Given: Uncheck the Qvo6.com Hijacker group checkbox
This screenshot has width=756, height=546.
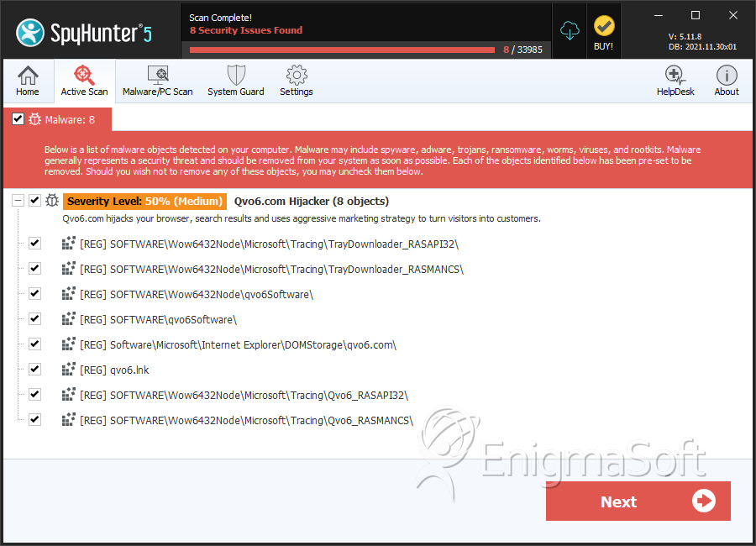Looking at the screenshot, I should tap(34, 201).
